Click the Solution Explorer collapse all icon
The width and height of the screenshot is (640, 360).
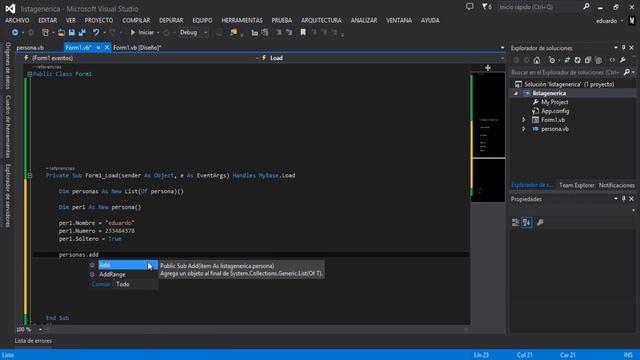pyautogui.click(x=588, y=60)
